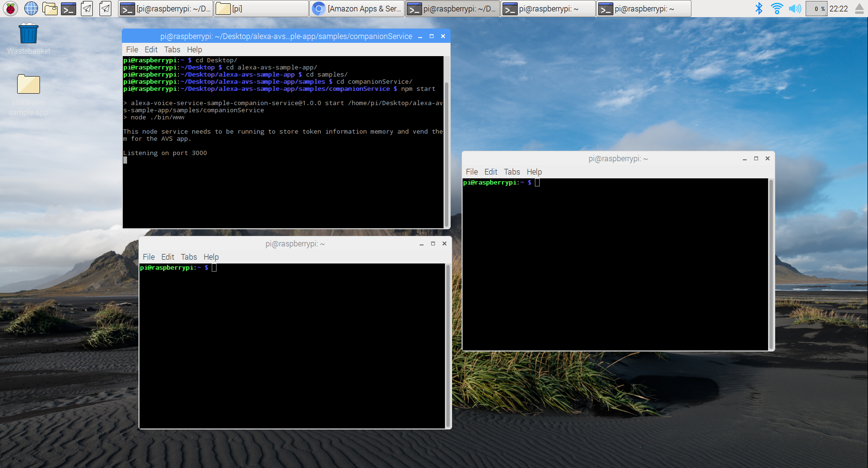
Task: Click the [pi] file manager taskbar button
Action: tap(261, 8)
